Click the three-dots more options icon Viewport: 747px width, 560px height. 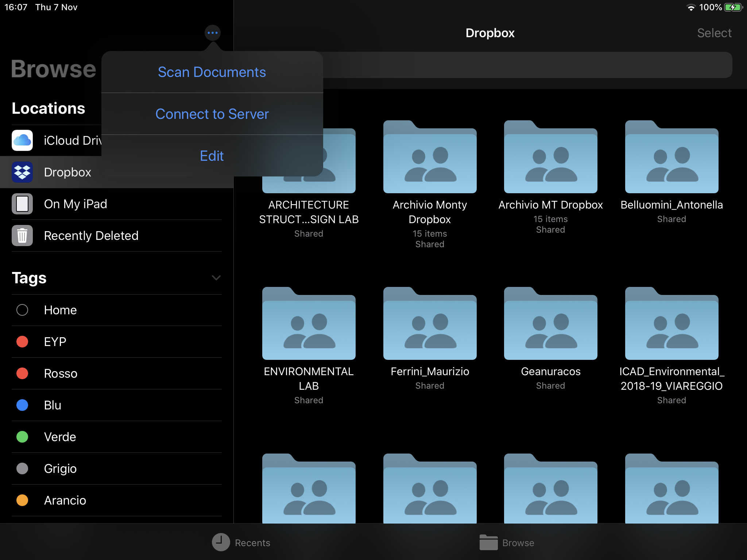click(x=213, y=33)
